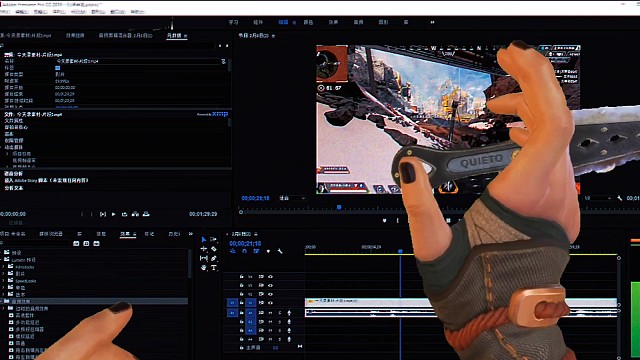Image resolution: width=640 pixels, height=360 pixels.
Task: Open timeline display settings wrench
Action: pos(280,251)
